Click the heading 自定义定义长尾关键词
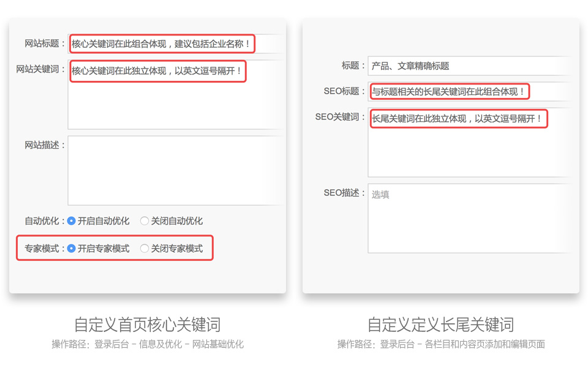588x392 pixels. tap(441, 325)
